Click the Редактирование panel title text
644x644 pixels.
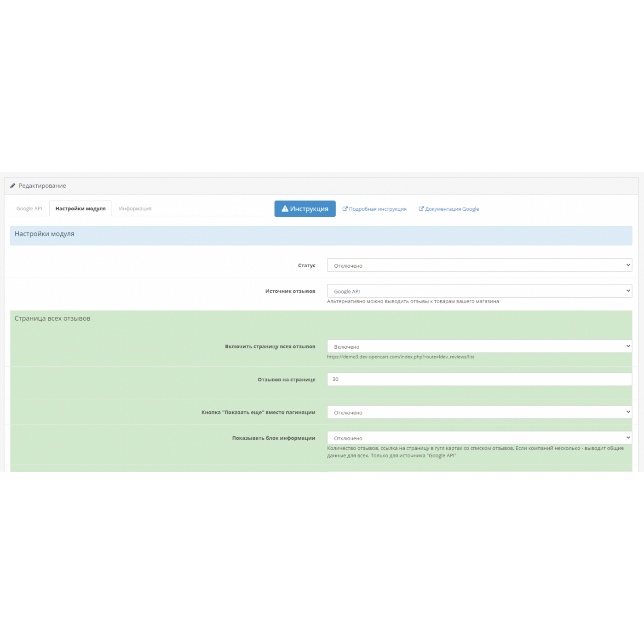(x=42, y=186)
